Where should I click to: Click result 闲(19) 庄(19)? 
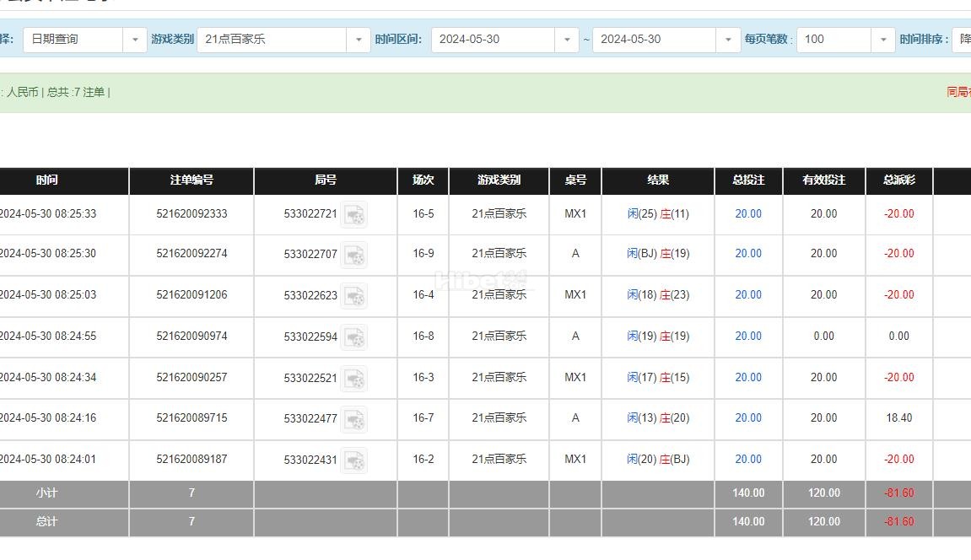point(658,337)
